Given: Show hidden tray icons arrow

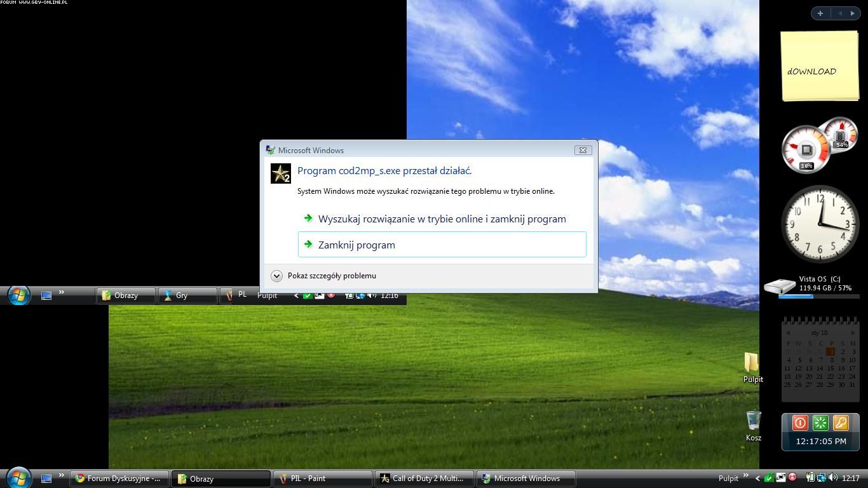Looking at the screenshot, I should 757,478.
